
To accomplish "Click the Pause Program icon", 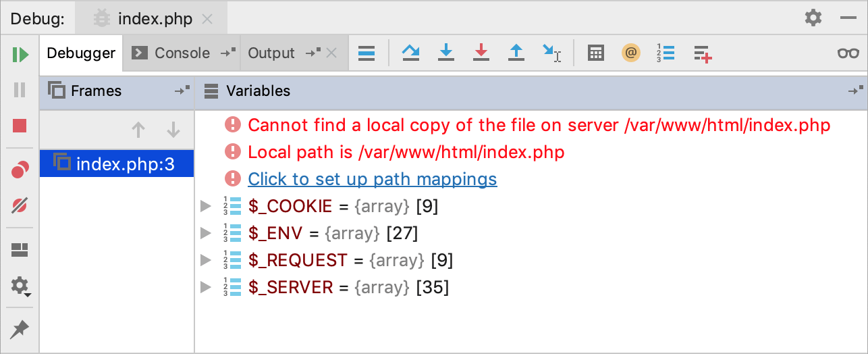I will click(20, 90).
